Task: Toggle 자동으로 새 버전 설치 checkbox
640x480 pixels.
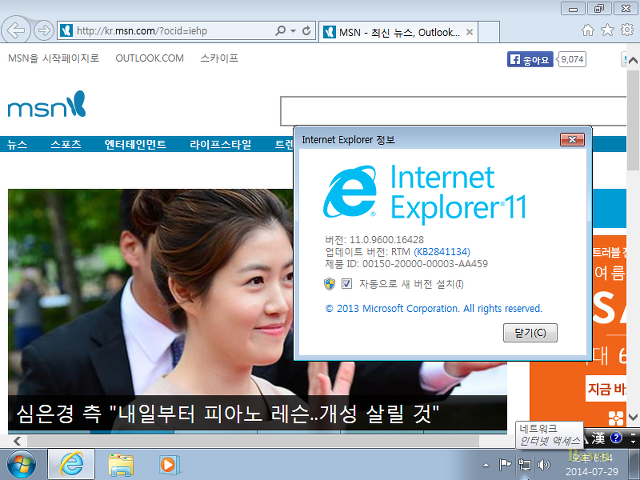Action: [347, 284]
